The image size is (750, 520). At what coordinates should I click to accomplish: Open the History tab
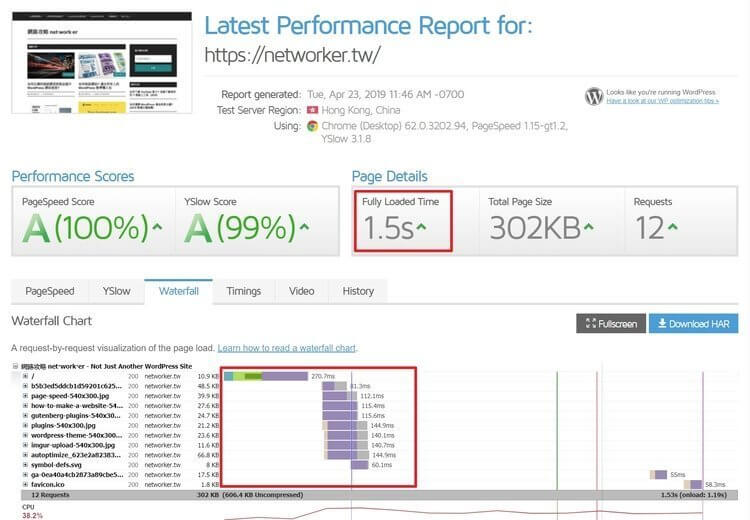[x=358, y=291]
